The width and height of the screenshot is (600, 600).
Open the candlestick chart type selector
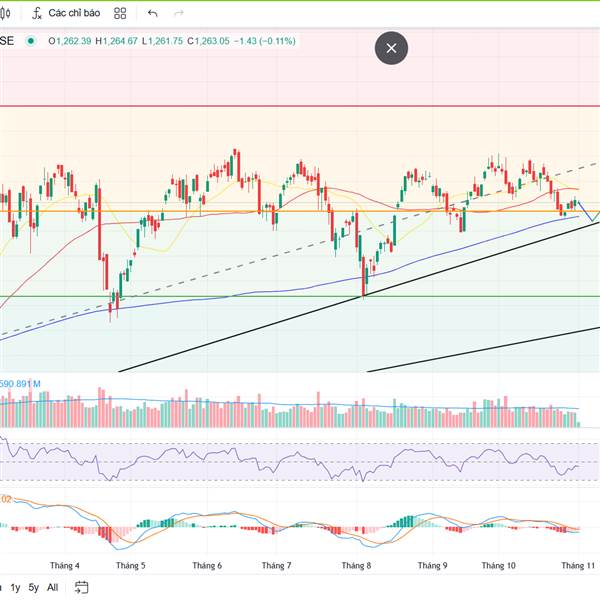[x=5, y=13]
